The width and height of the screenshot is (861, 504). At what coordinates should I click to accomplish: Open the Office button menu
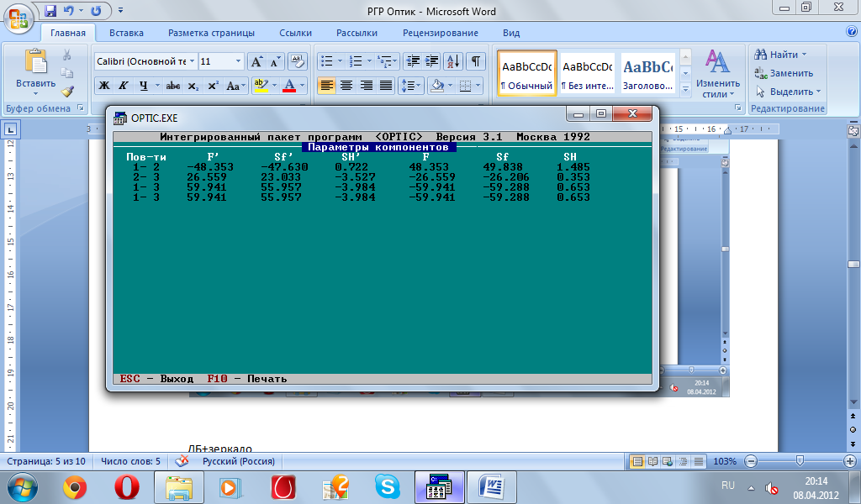click(x=18, y=19)
